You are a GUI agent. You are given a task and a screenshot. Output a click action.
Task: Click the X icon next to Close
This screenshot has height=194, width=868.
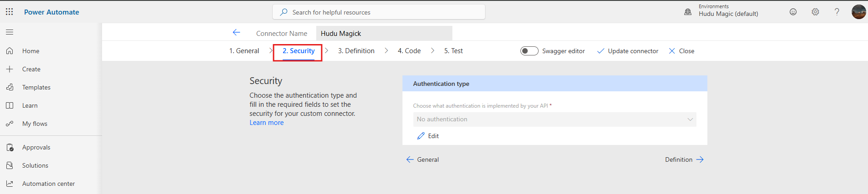click(672, 51)
